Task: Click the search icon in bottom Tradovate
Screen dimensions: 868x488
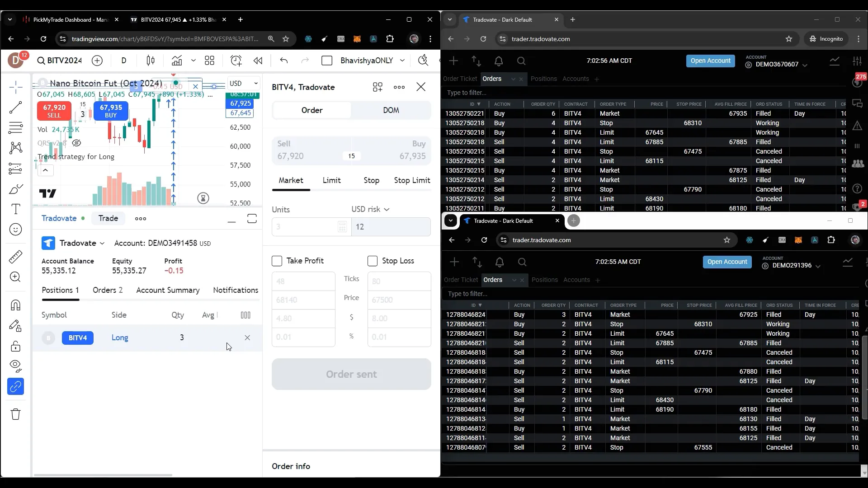Action: point(522,262)
